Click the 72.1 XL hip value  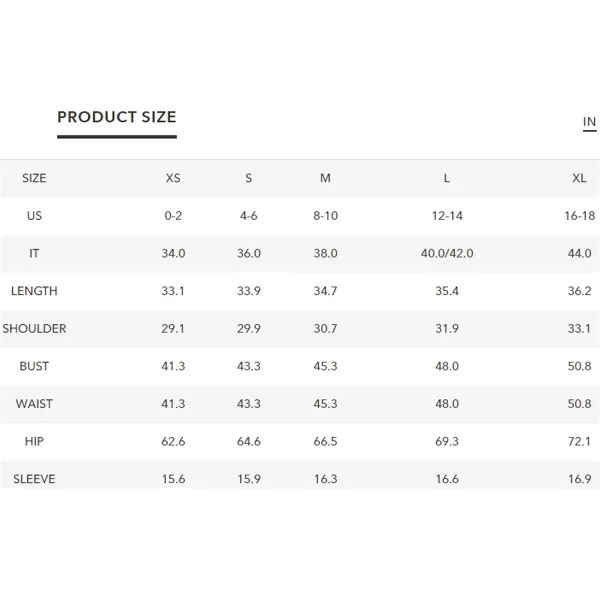point(579,441)
